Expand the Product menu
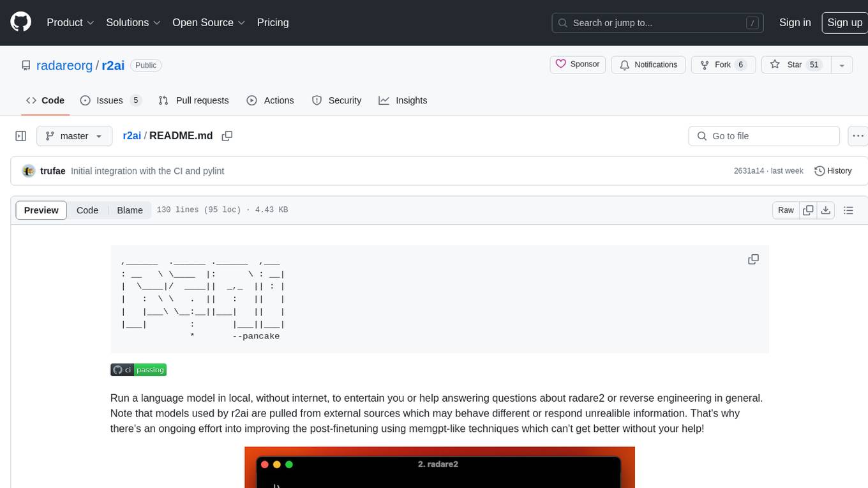This screenshot has width=868, height=488. pos(70,22)
